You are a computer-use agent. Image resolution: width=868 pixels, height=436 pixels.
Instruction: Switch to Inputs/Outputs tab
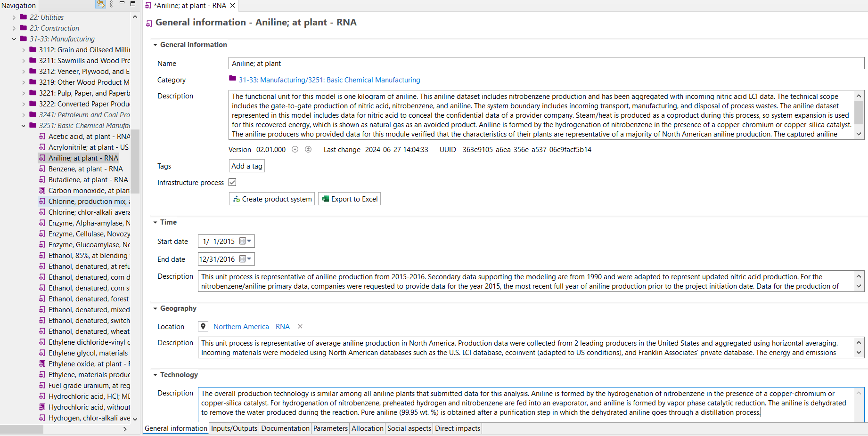click(234, 428)
